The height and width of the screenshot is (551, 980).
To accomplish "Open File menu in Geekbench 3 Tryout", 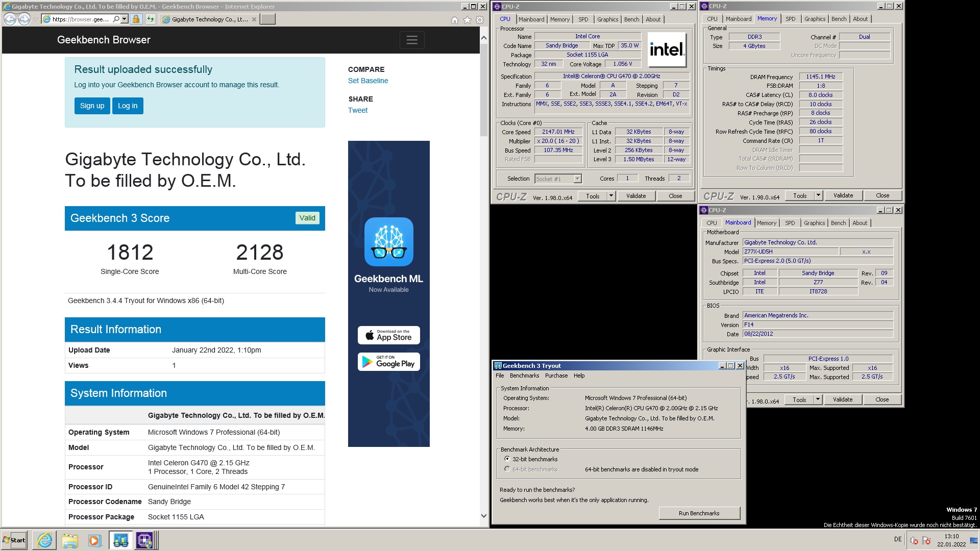I will point(500,375).
